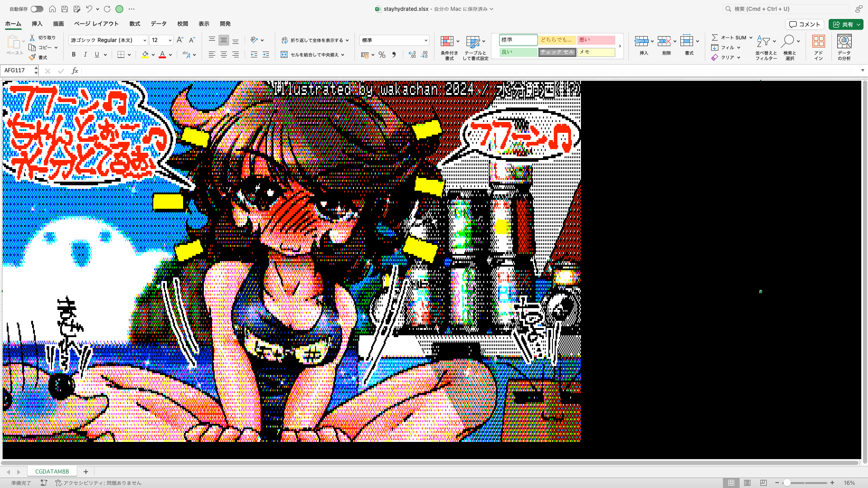Viewport: 868px width, 488px height.
Task: Redo the last action
Action: point(107,9)
